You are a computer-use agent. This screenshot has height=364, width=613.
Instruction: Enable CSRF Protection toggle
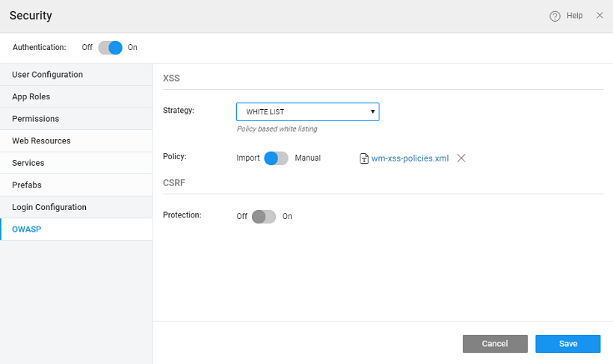[x=264, y=217]
